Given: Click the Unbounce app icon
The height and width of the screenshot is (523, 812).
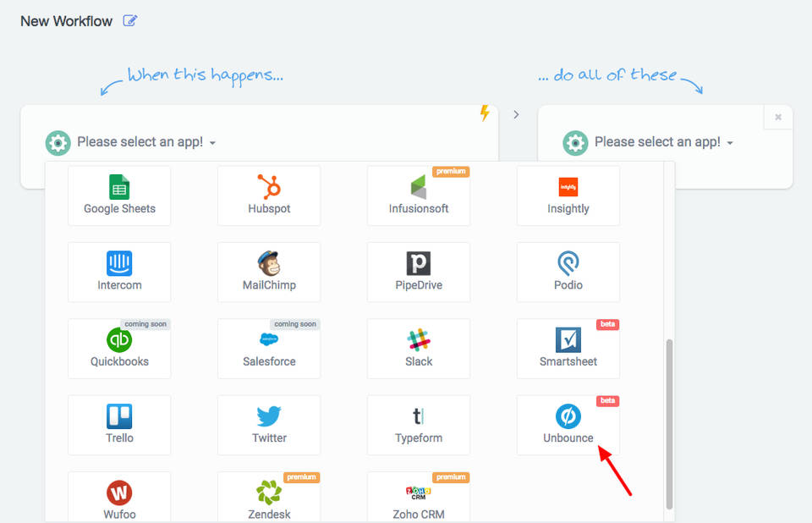Looking at the screenshot, I should click(568, 416).
